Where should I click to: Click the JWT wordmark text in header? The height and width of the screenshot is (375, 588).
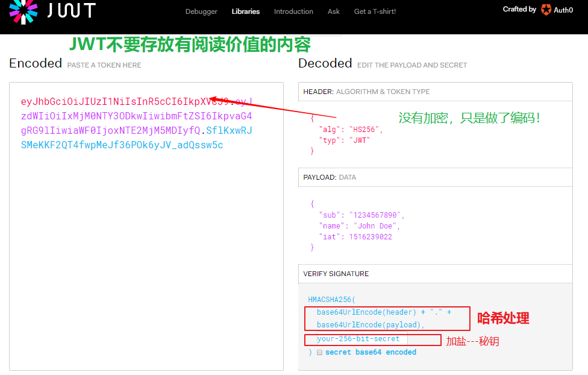(71, 10)
